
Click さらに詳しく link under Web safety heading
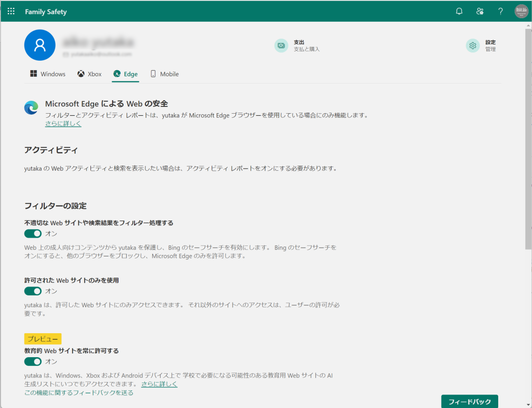pos(63,124)
